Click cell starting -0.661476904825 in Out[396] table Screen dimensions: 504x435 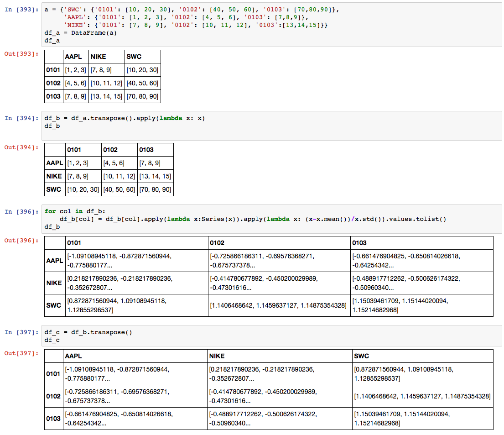click(422, 261)
